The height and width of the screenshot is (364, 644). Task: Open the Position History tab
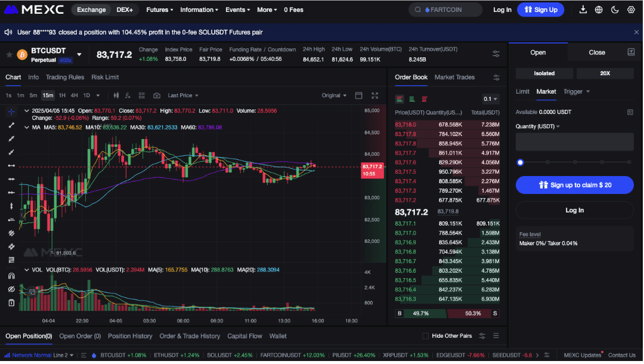[x=130, y=336]
